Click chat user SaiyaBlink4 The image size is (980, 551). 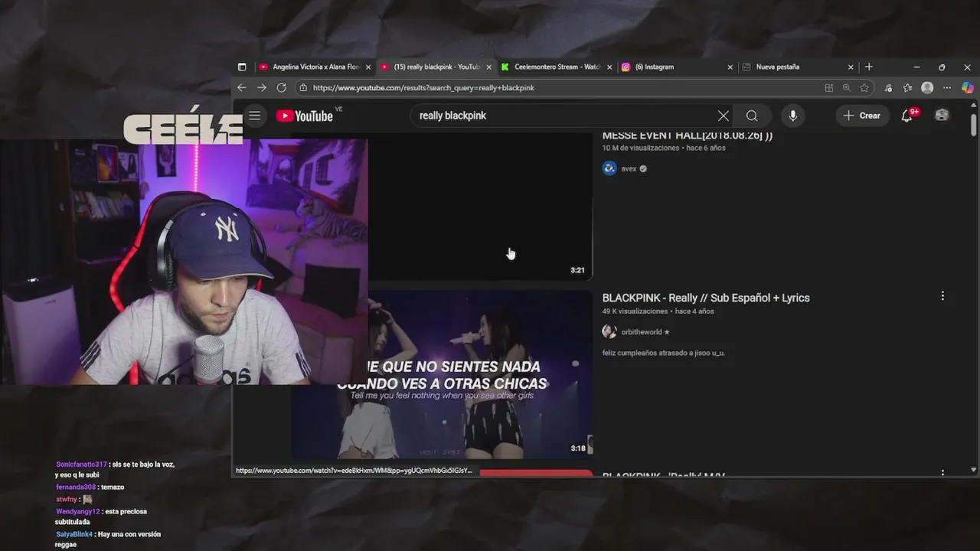click(x=74, y=534)
